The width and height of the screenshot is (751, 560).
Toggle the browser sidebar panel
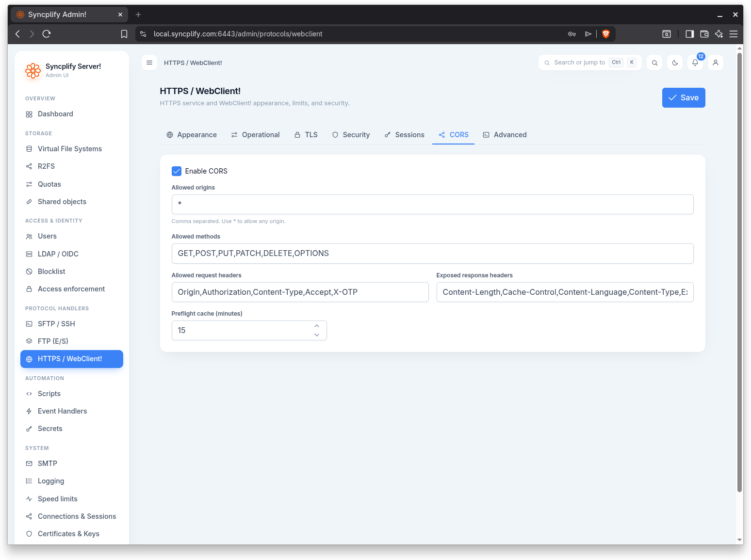click(x=689, y=34)
